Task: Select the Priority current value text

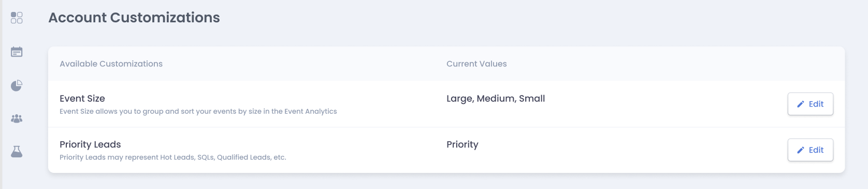Action: point(462,144)
